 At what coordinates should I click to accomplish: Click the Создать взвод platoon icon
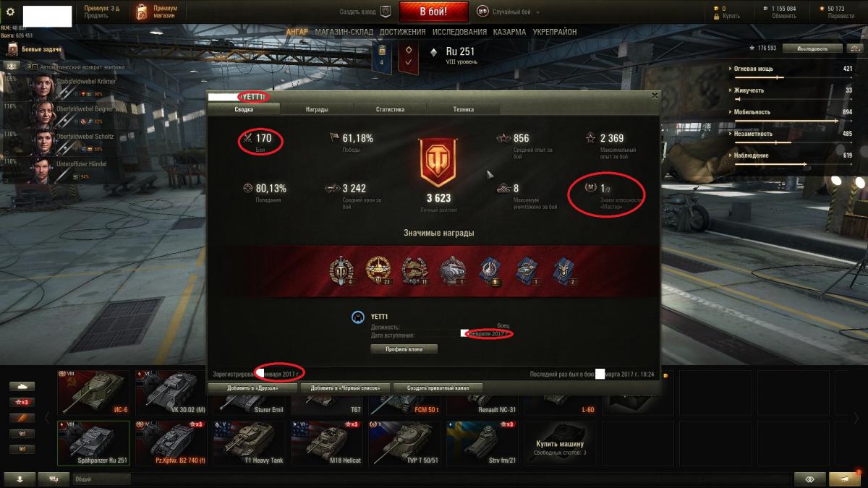point(386,12)
